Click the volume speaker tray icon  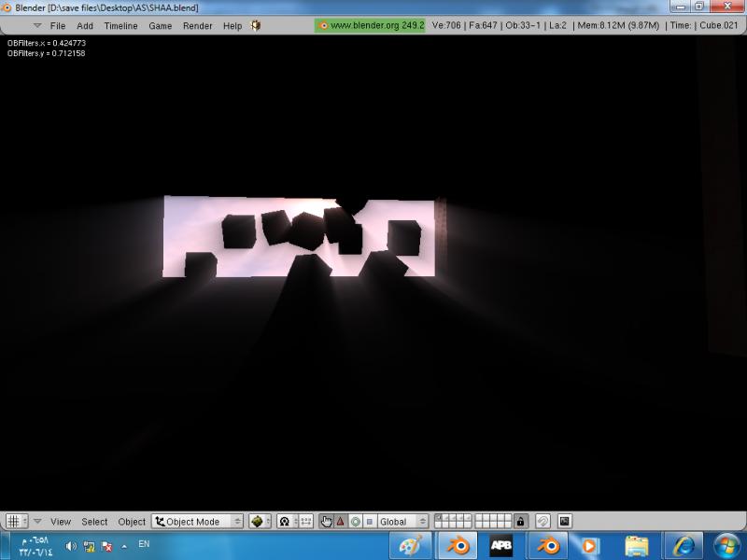(71, 546)
